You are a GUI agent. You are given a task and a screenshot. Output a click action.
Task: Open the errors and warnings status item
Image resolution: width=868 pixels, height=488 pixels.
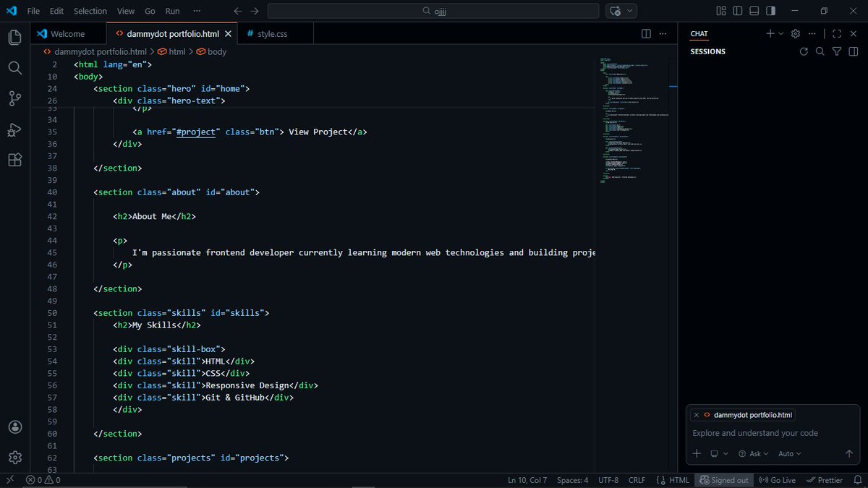pos(43,480)
